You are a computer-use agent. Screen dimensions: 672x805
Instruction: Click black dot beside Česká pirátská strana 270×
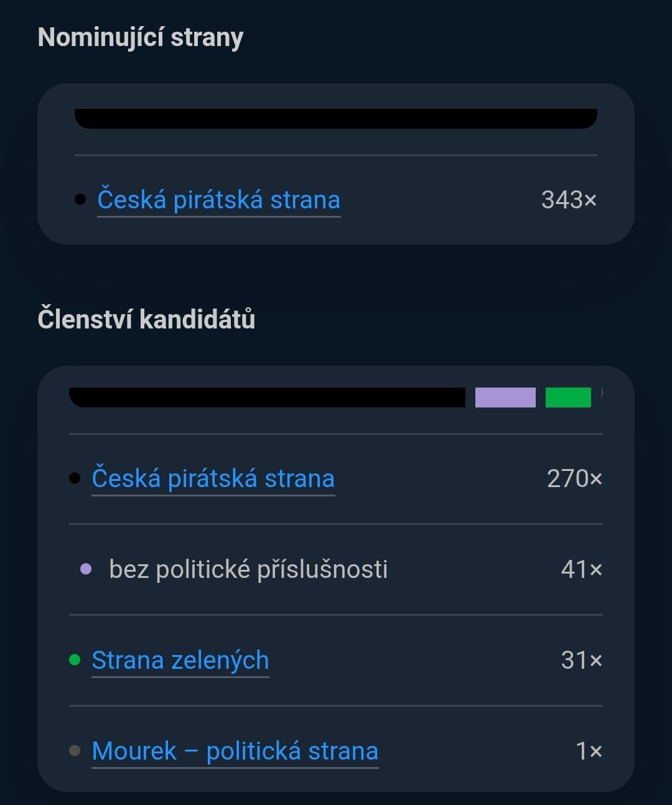point(75,478)
